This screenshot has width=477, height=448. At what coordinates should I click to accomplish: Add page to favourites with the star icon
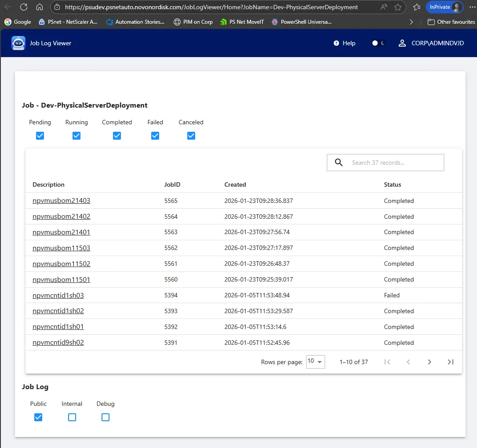(398, 7)
